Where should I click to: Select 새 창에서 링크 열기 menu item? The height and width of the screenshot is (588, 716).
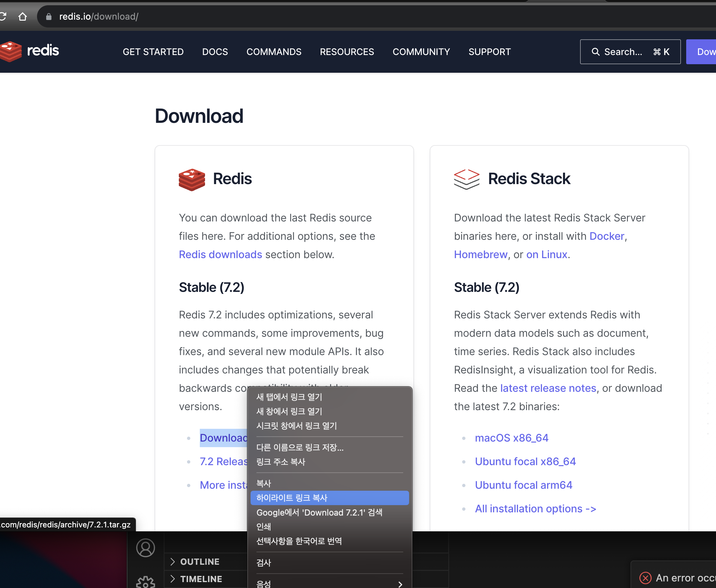[330, 411]
